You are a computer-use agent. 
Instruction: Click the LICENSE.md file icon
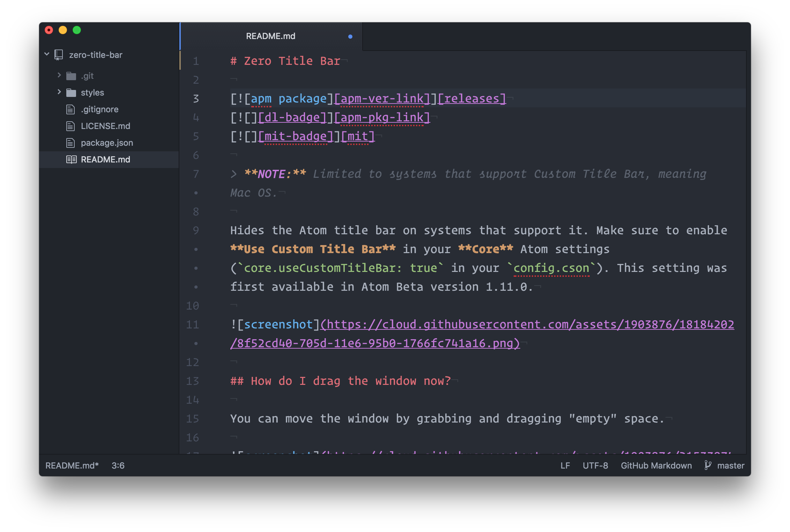click(x=70, y=126)
